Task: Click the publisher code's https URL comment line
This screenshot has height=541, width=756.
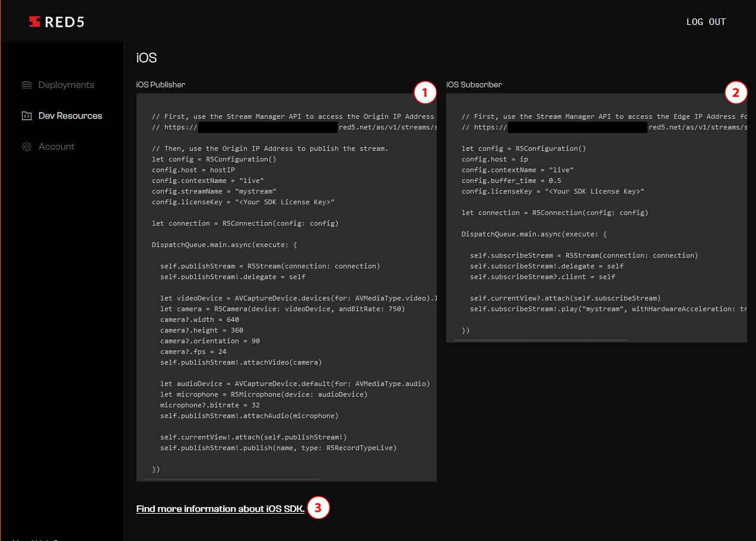Action: [294, 127]
